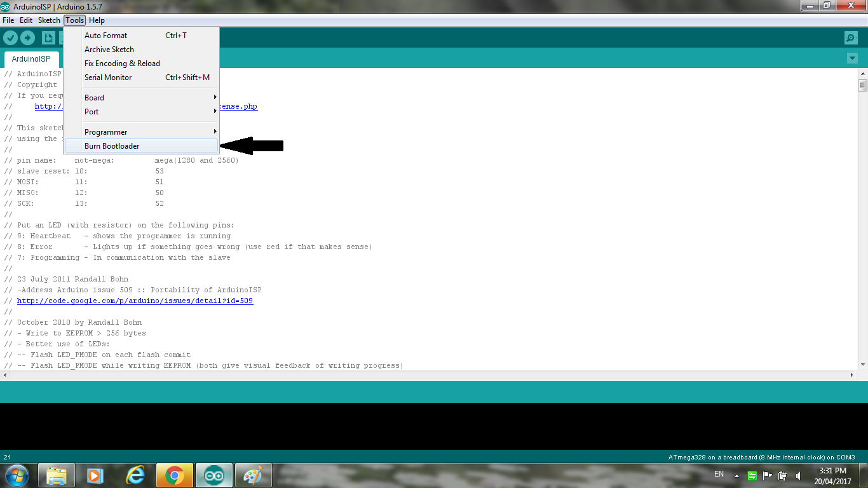The image size is (868, 488).
Task: Click Burn Bootloader menu item
Action: click(x=141, y=146)
